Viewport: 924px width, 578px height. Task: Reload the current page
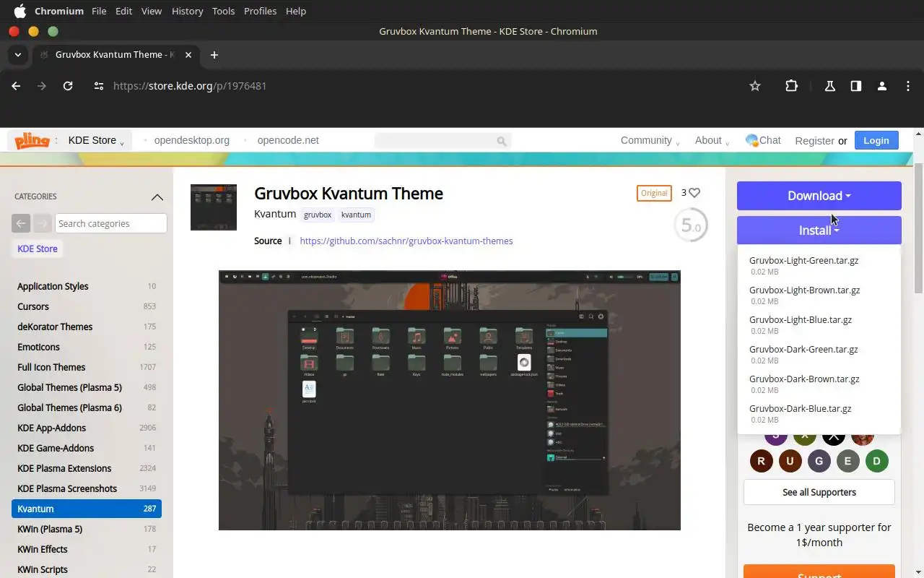[x=68, y=86]
